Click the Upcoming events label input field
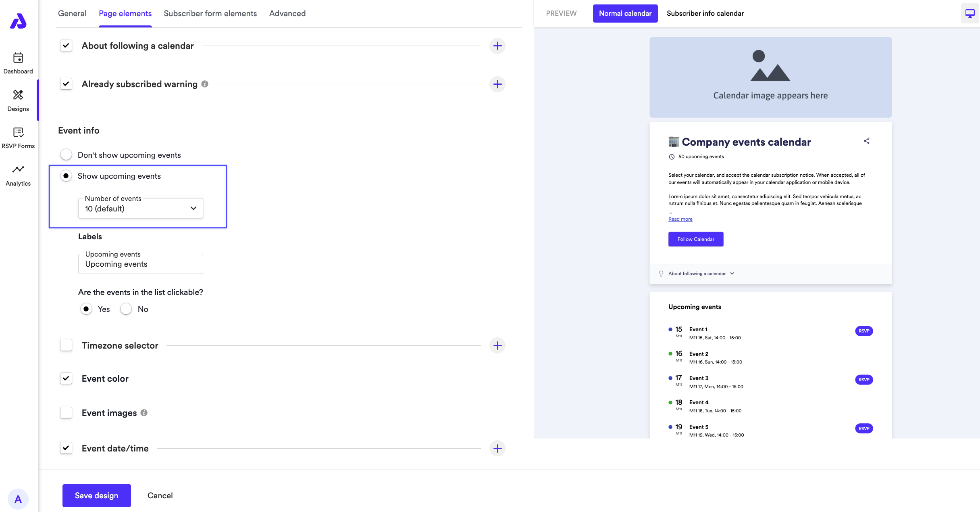Screen dimensions: 980x512 tap(140, 264)
